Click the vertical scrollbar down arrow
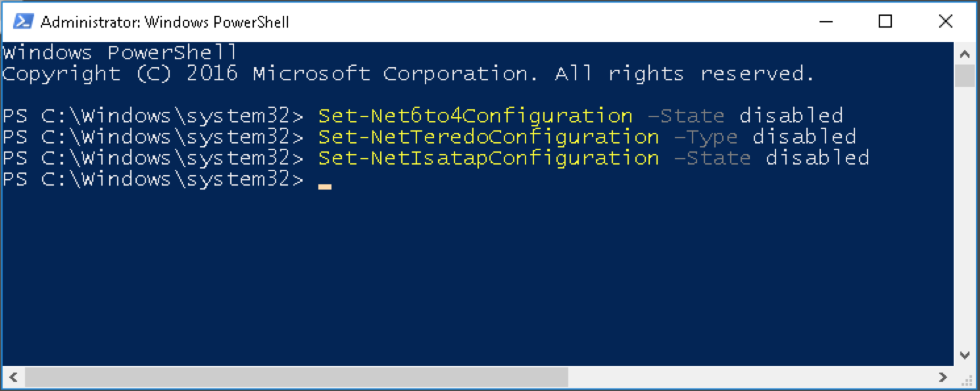The height and width of the screenshot is (391, 980). pos(965,355)
